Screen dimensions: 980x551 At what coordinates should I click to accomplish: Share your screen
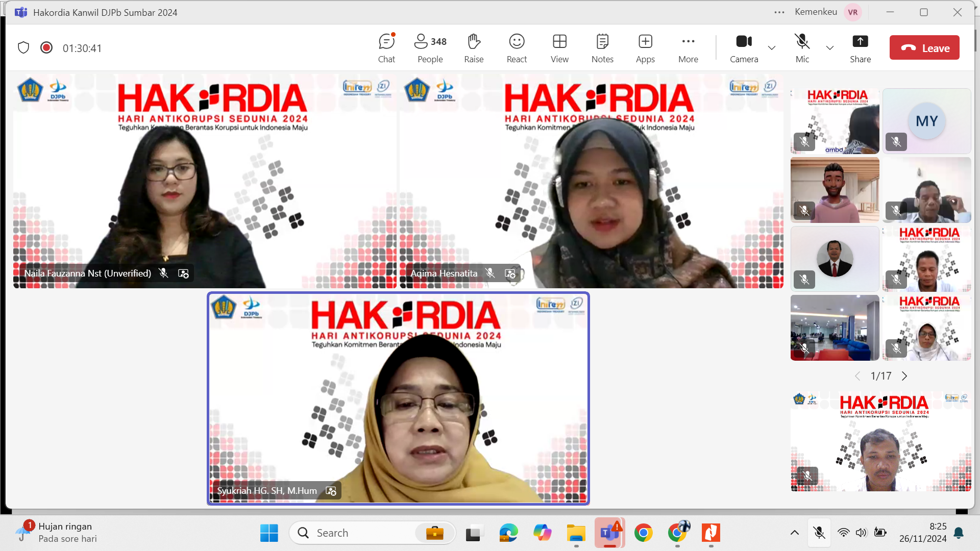pos(860,48)
